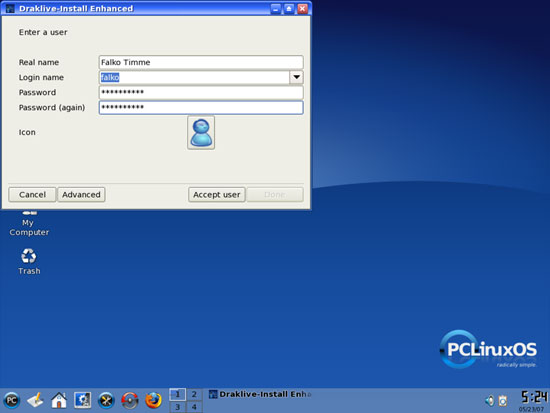Click the 5:24 taskbar clock
550x413 pixels.
[x=534, y=398]
